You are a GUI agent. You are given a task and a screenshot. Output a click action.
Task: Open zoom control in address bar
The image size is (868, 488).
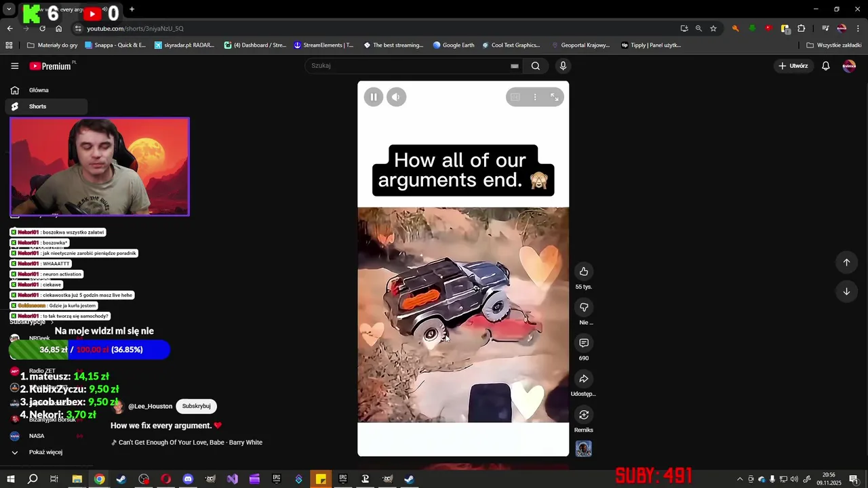(698, 28)
